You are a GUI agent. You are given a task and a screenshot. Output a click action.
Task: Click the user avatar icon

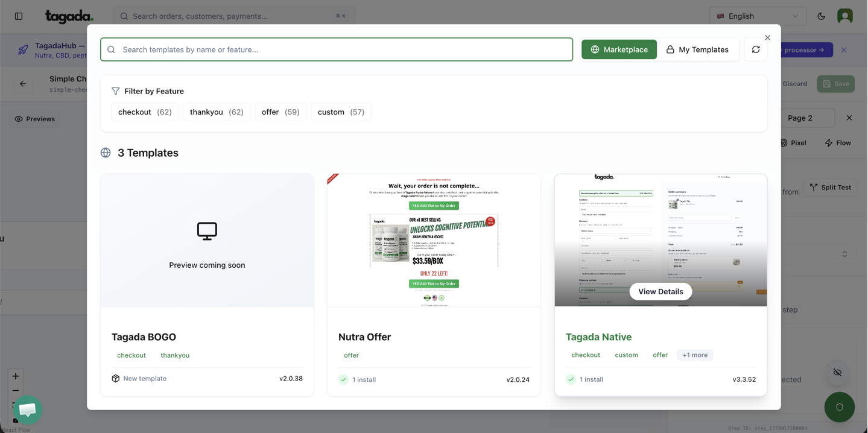click(x=844, y=16)
